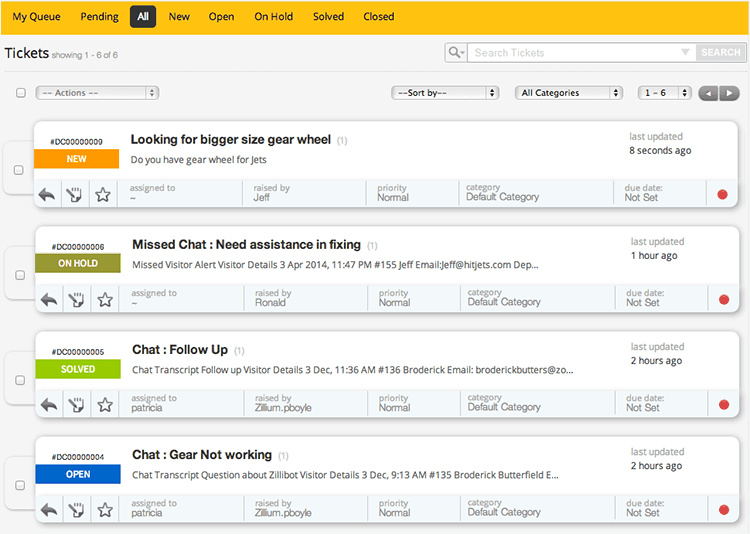Open ticket titled Chat : Follow Up
750x534 pixels.
(x=180, y=350)
